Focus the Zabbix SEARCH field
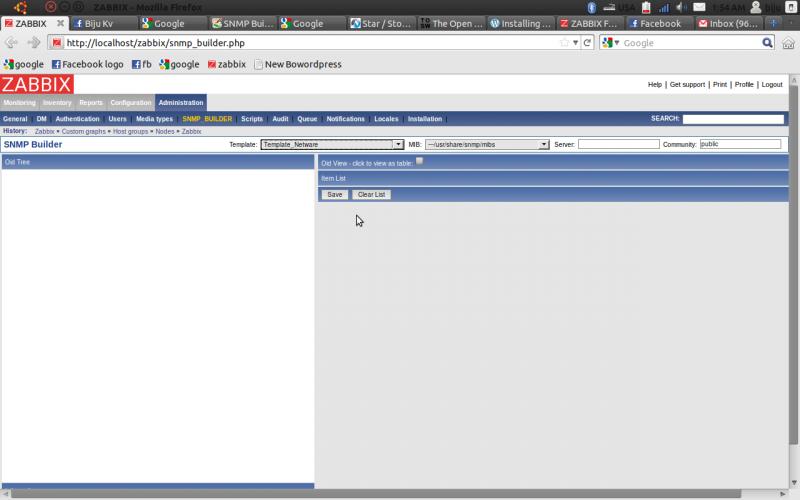Image resolution: width=800 pixels, height=500 pixels. [x=733, y=119]
